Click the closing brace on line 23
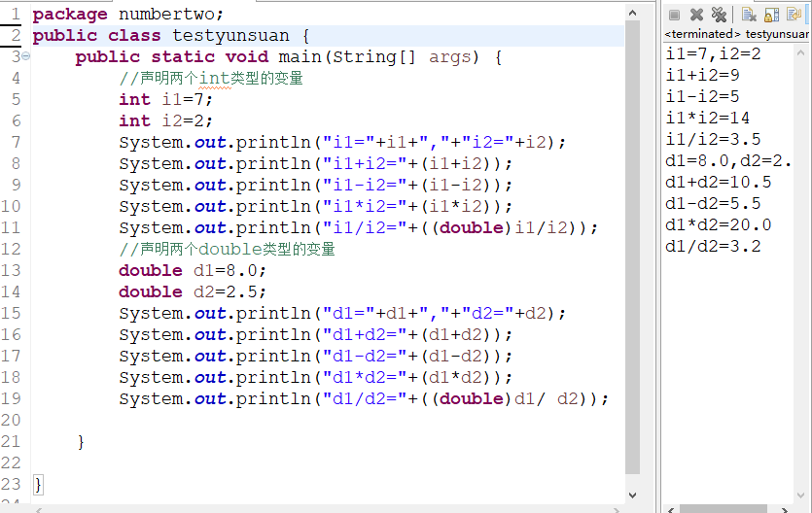The width and height of the screenshot is (812, 513). click(x=38, y=485)
